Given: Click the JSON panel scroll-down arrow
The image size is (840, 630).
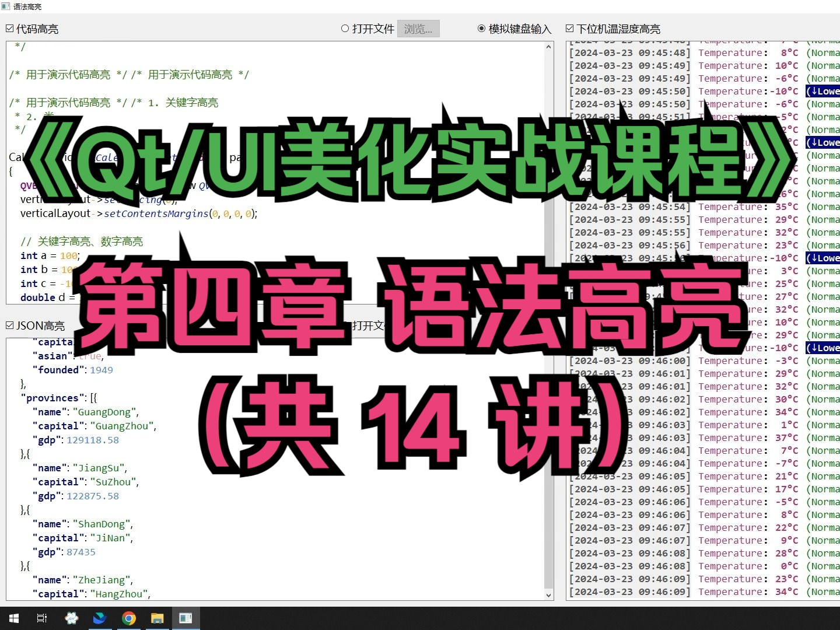Looking at the screenshot, I should 549,595.
